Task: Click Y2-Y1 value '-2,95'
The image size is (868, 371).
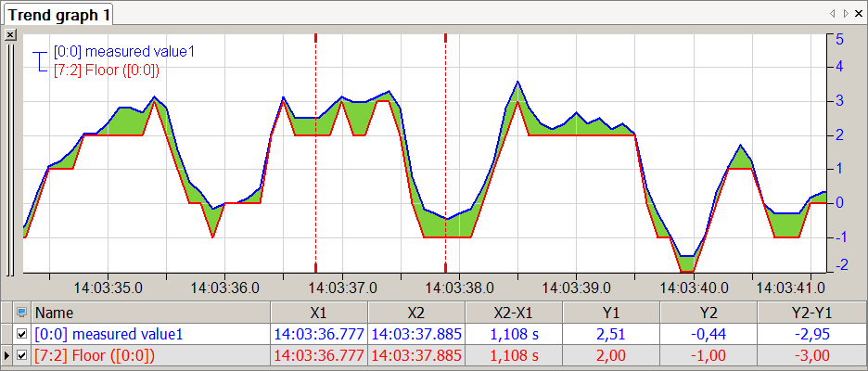Action: (811, 334)
